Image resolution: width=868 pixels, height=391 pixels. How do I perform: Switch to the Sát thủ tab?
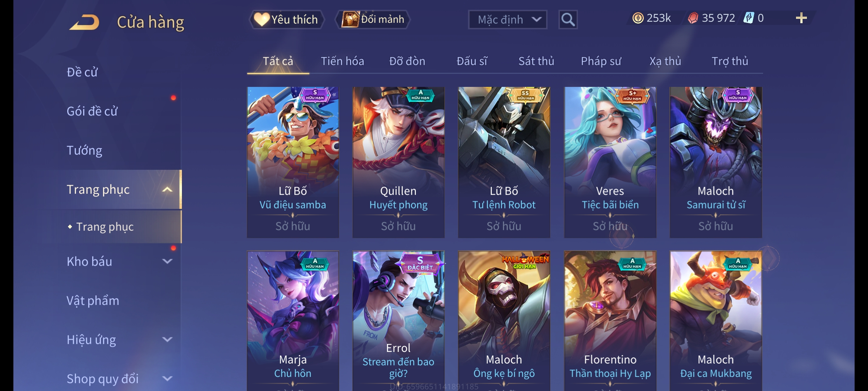[536, 61]
